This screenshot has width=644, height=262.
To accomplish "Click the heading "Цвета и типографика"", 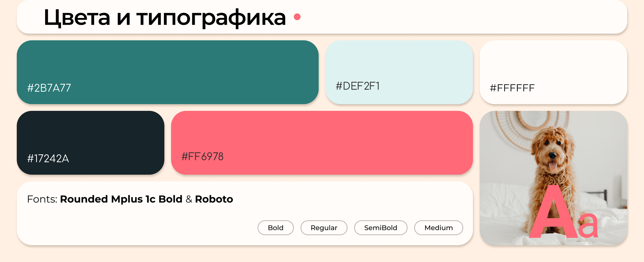I will 164,18.
